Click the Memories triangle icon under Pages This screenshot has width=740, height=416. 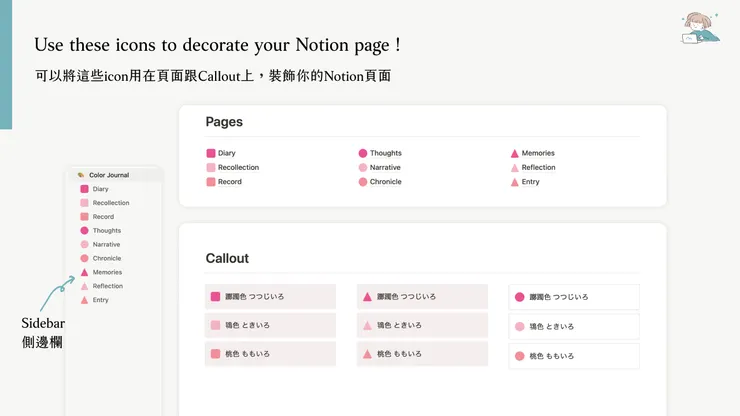pyautogui.click(x=515, y=153)
